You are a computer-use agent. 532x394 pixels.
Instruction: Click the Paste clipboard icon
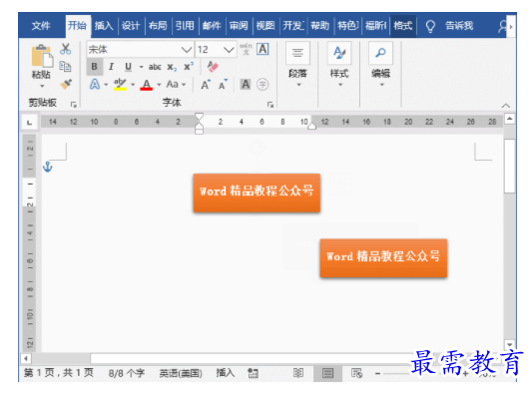pyautogui.click(x=42, y=56)
